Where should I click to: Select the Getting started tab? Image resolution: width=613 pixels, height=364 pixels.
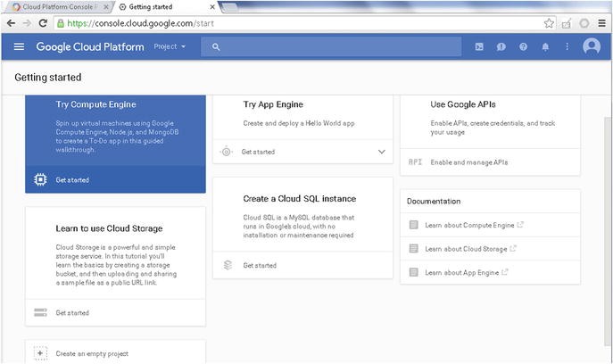coord(164,6)
